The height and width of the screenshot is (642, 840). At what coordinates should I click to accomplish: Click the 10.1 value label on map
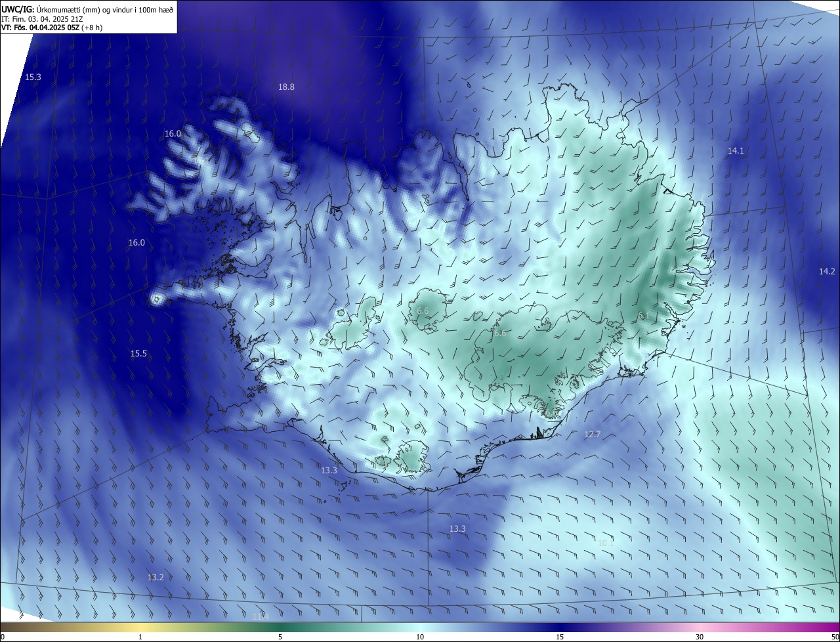606,544
